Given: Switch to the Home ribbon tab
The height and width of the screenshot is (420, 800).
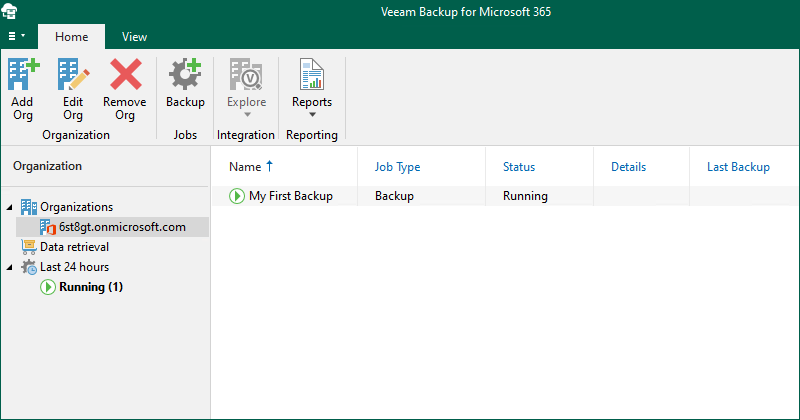Looking at the screenshot, I should tap(71, 37).
